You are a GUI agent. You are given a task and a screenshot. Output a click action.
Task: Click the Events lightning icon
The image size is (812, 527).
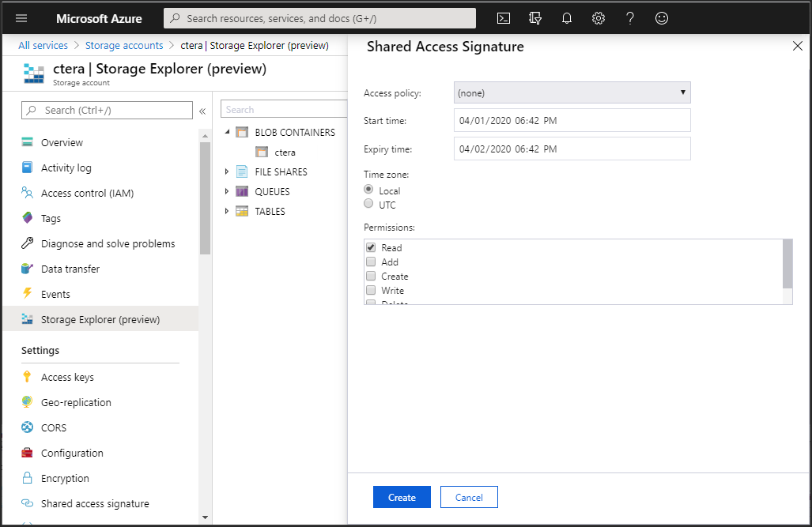pyautogui.click(x=28, y=294)
